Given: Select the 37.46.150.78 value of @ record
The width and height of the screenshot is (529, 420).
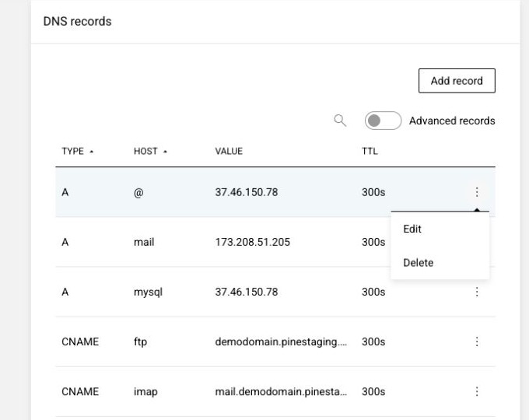Looking at the screenshot, I should (247, 192).
